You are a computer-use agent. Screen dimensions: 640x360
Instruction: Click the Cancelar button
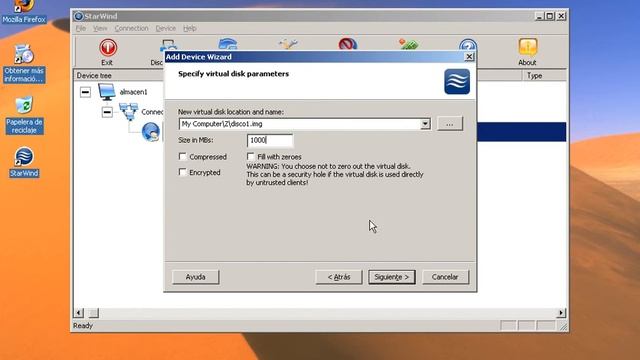tap(445, 277)
